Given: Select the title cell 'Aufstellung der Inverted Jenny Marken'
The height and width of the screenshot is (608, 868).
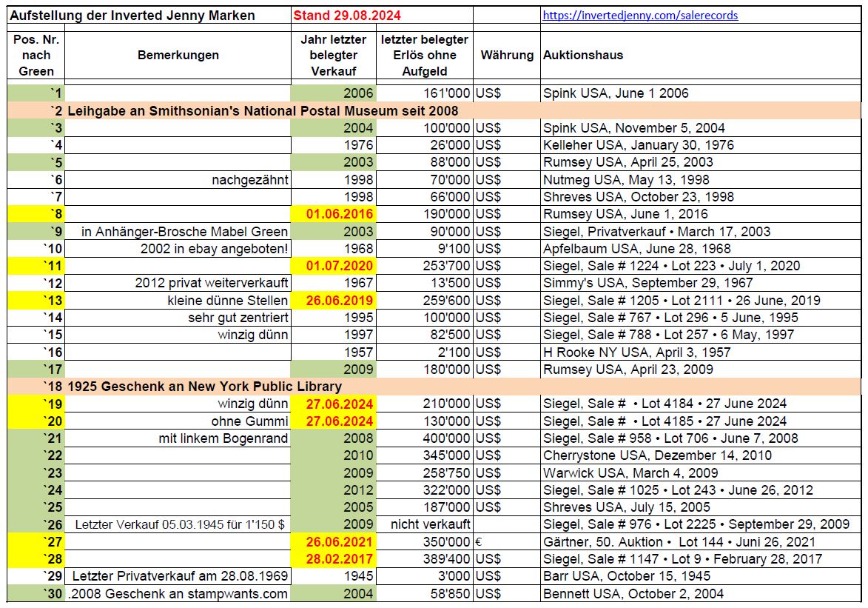Looking at the screenshot, I should point(133,15).
